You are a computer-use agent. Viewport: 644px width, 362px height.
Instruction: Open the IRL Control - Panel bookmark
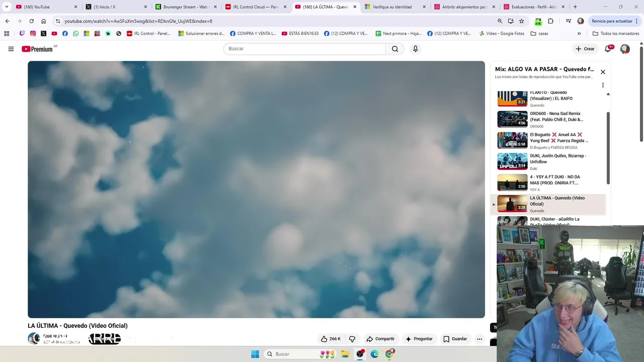click(148, 34)
